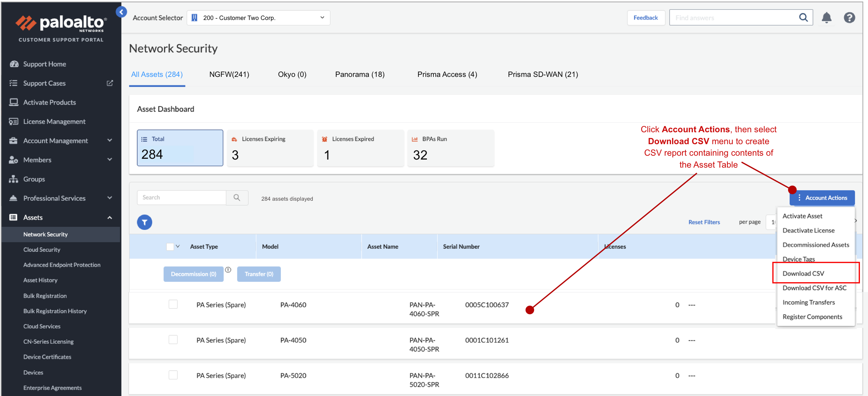Open the help question mark icon

tap(849, 18)
